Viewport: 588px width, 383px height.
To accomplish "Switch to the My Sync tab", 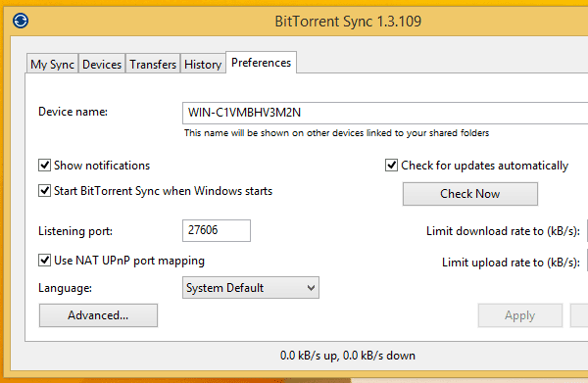I will [52, 64].
